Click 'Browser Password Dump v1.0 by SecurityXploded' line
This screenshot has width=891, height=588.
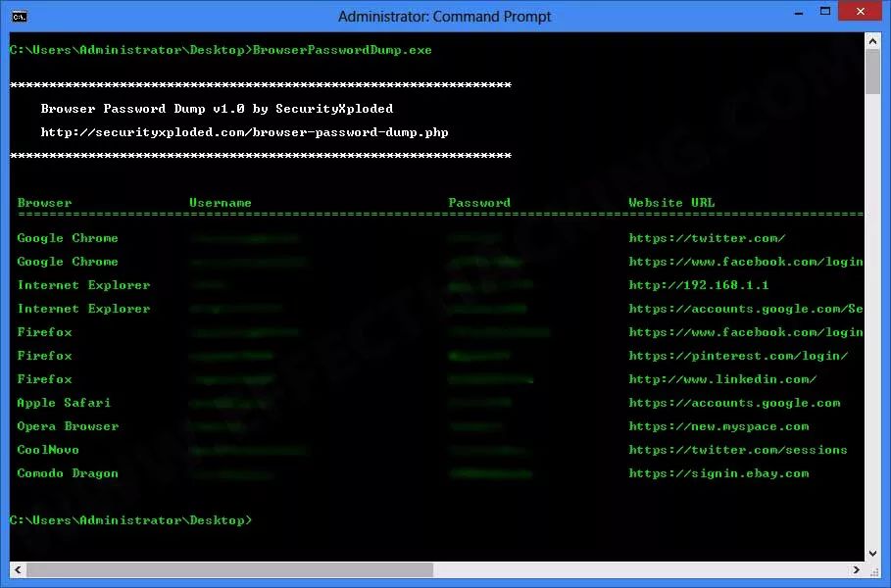217,109
